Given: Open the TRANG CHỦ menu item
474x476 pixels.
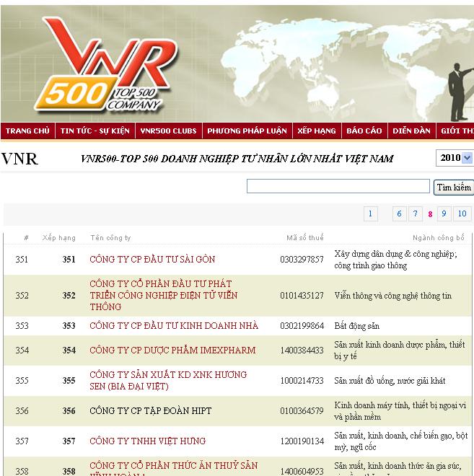Looking at the screenshot, I should click(27, 131).
